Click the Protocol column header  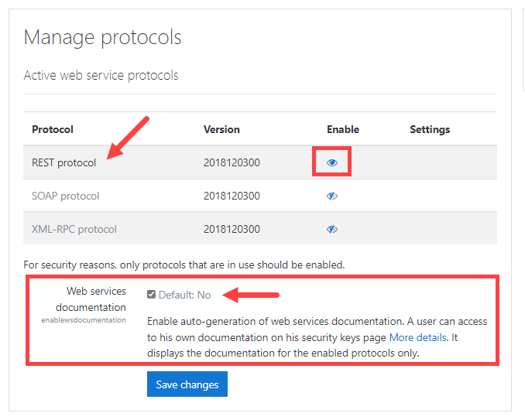tap(53, 129)
